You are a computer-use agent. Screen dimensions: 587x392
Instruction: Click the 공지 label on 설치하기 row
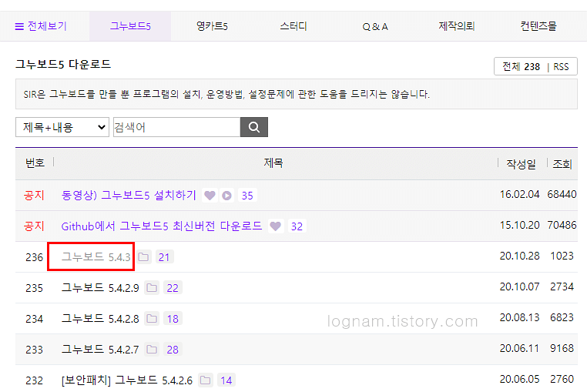(x=34, y=195)
